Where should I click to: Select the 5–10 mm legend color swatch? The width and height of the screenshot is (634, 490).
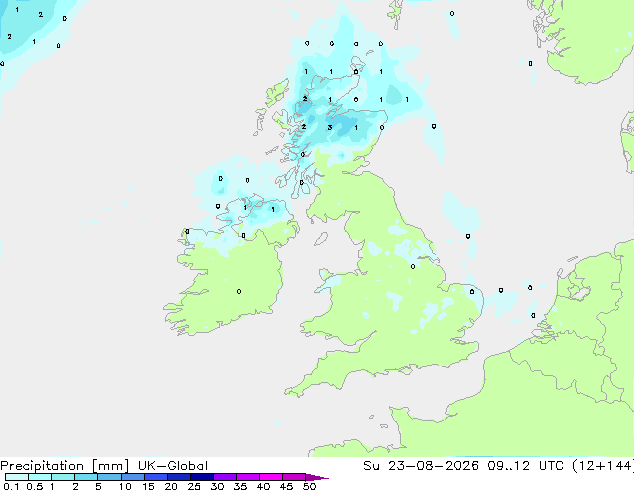pyautogui.click(x=109, y=477)
